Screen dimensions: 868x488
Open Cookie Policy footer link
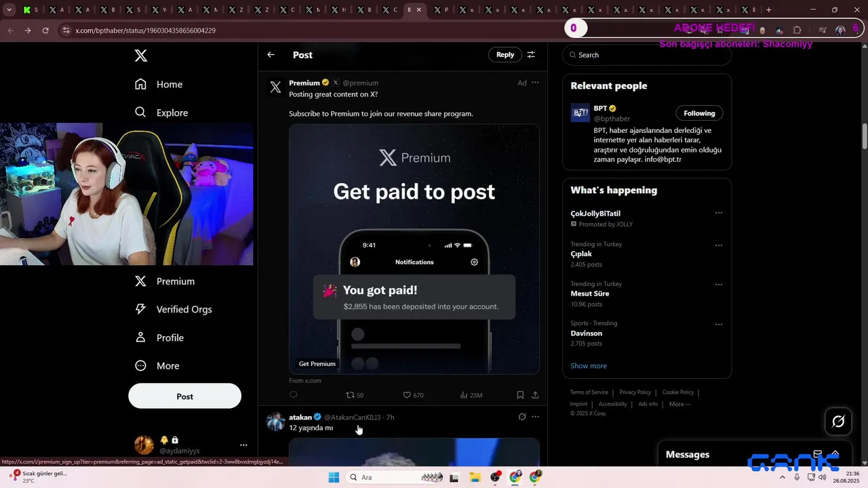[678, 392]
